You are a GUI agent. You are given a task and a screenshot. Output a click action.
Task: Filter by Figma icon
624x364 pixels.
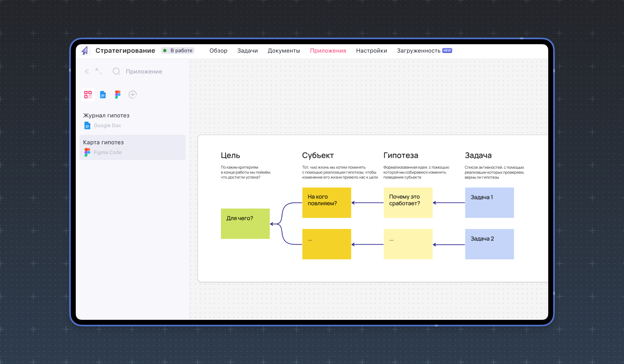click(x=118, y=95)
